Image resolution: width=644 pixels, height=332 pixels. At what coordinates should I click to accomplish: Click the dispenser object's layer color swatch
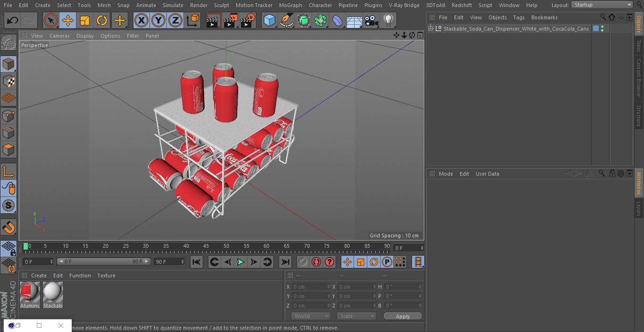[596, 29]
